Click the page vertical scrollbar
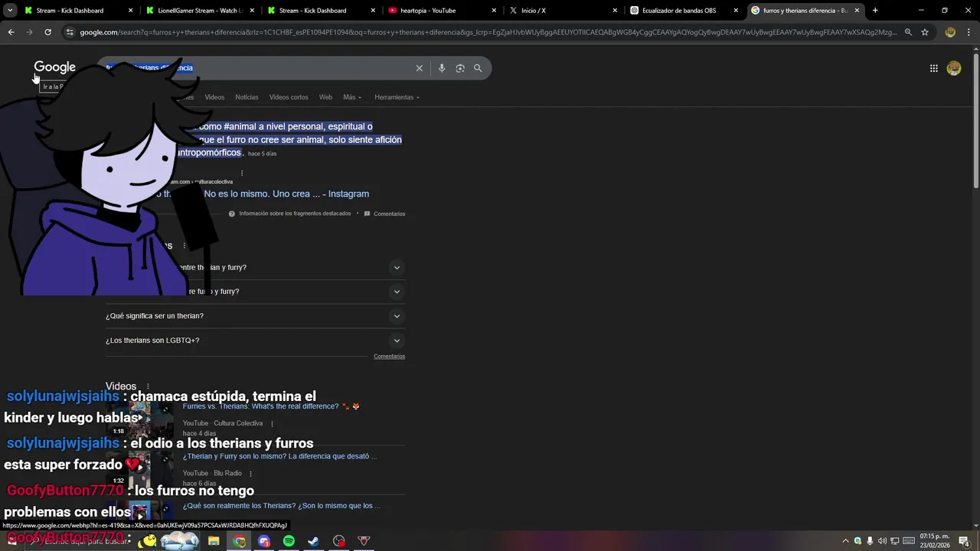This screenshot has height=551, width=980. 975,121
